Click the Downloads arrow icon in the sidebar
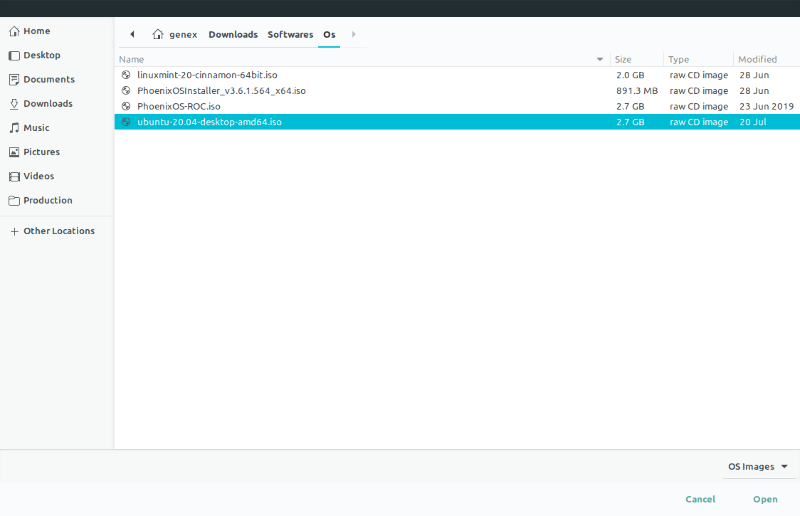 click(14, 104)
